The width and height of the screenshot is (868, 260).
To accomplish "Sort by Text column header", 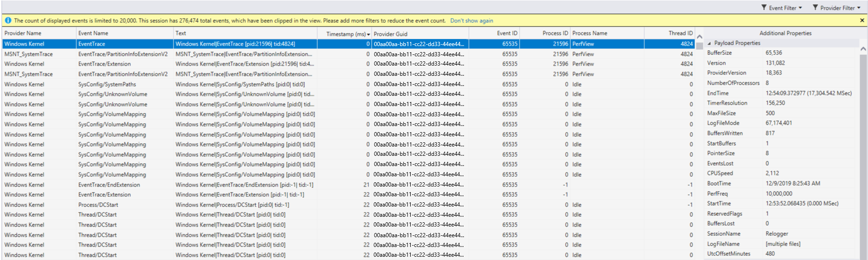I will [245, 33].
